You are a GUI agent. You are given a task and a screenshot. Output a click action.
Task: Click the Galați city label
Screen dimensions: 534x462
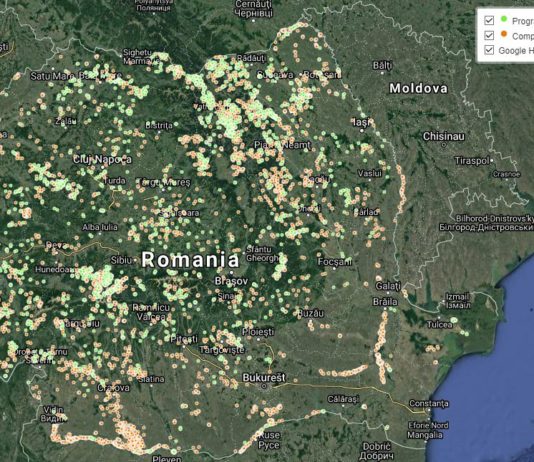(x=388, y=286)
